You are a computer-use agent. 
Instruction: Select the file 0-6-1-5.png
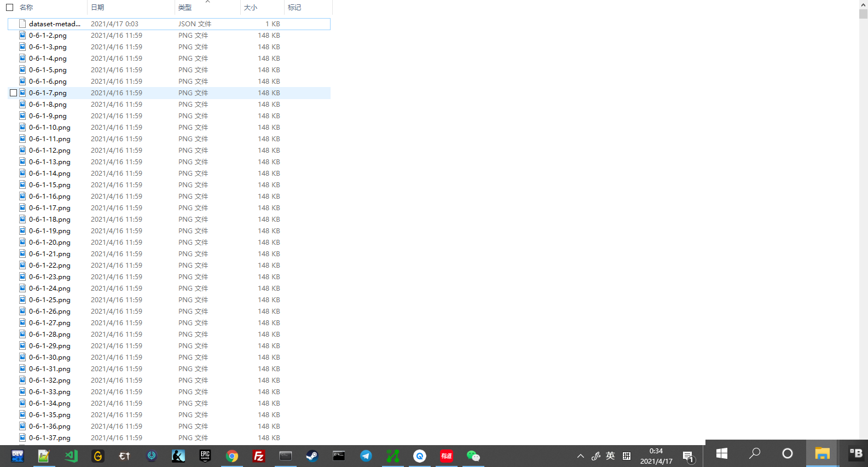tap(48, 70)
